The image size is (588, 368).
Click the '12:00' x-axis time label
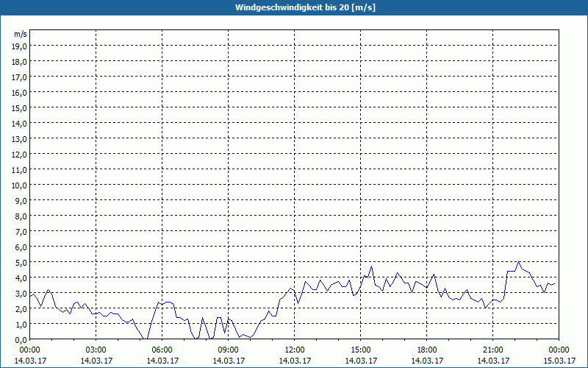[x=295, y=350]
